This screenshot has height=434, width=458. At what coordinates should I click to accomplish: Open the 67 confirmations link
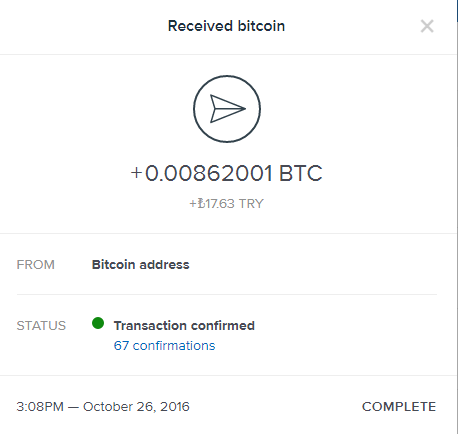click(164, 346)
